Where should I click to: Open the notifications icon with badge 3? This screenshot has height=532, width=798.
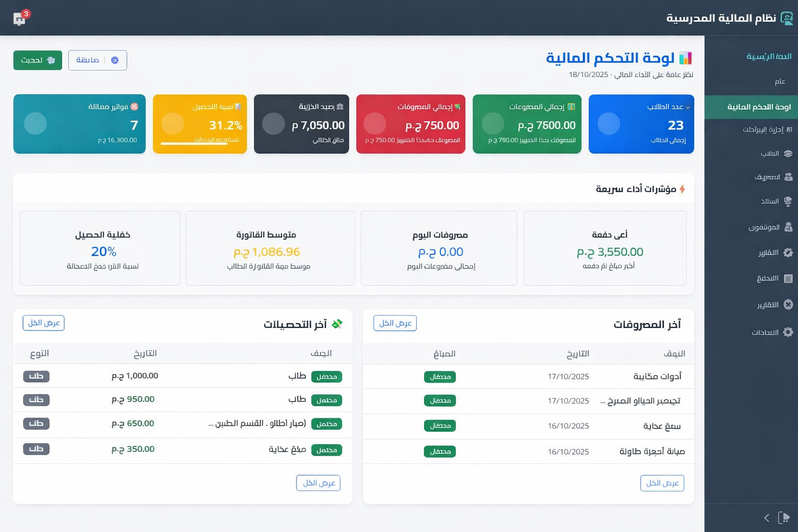(20, 19)
